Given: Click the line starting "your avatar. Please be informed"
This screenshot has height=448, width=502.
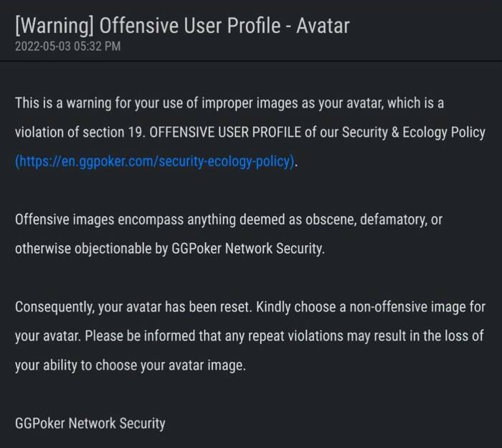Looking at the screenshot, I should point(249,336).
